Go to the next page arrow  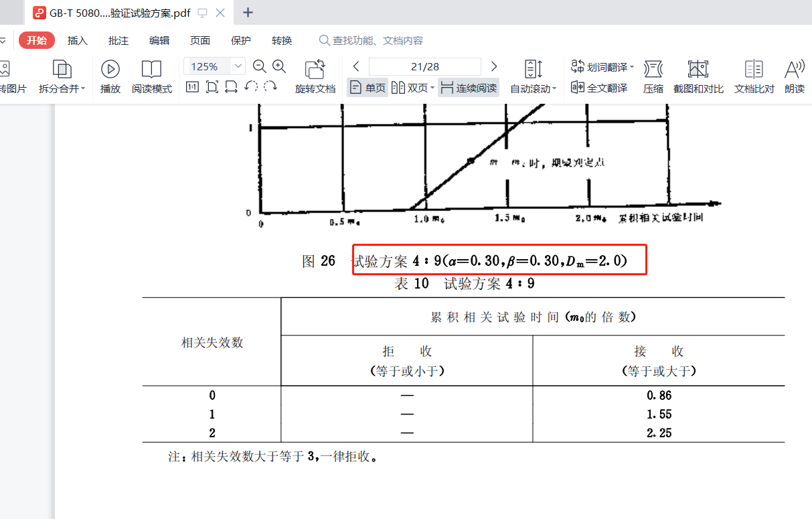(494, 66)
